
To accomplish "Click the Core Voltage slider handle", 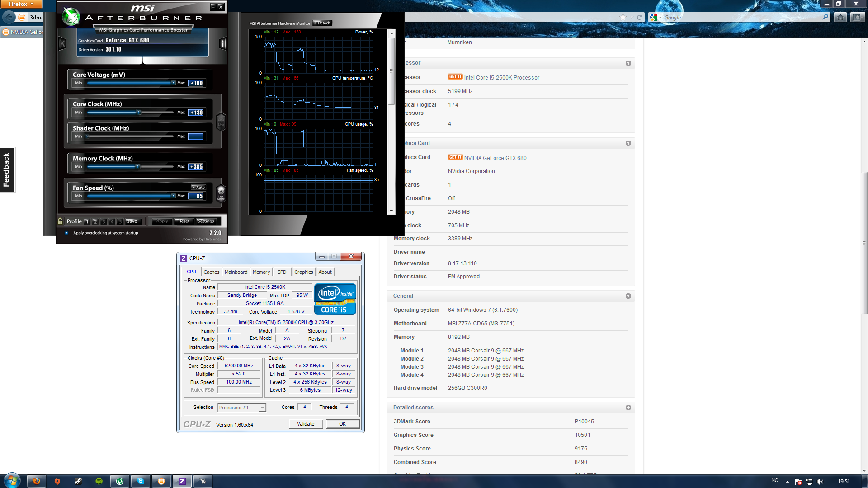I will [x=173, y=83].
